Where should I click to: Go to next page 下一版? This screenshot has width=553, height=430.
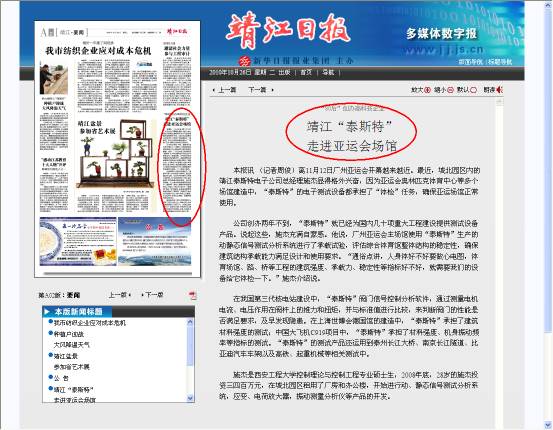click(152, 295)
